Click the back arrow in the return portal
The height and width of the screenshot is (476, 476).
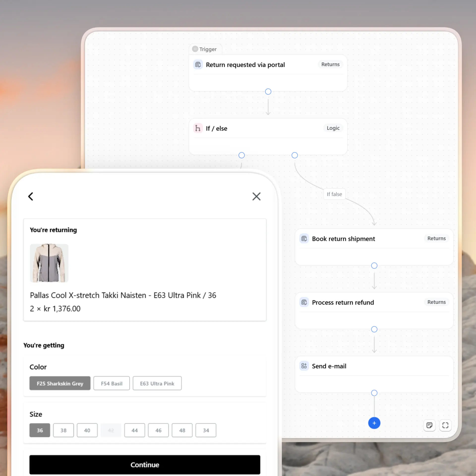31,196
